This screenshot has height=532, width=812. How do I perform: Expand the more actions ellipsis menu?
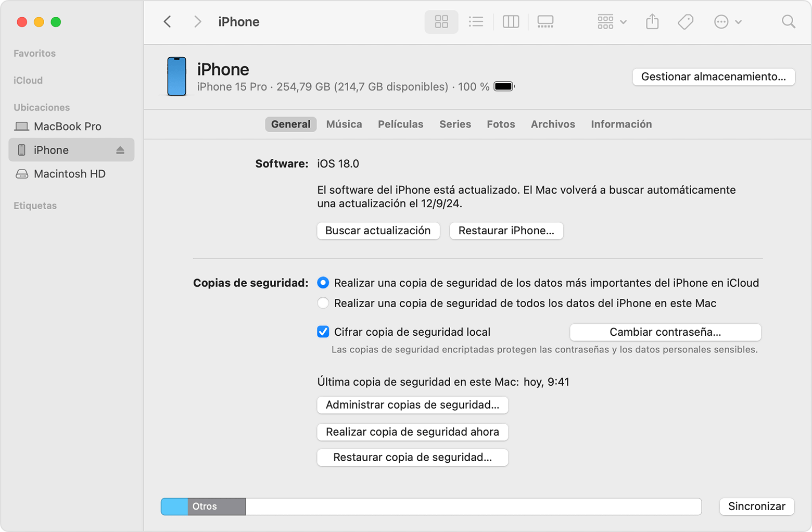pyautogui.click(x=727, y=22)
